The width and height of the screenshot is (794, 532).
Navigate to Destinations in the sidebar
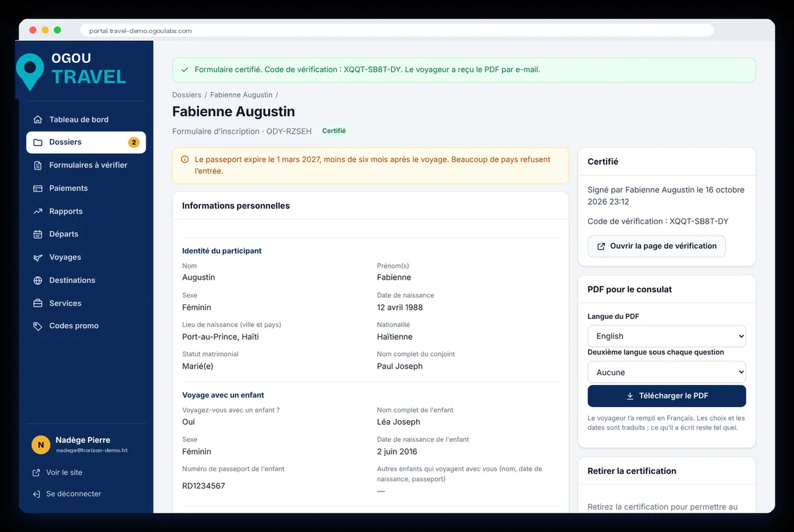click(x=86, y=281)
